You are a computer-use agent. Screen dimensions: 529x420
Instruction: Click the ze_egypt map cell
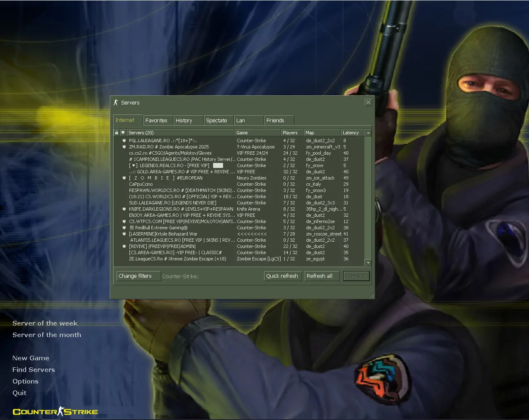(315, 259)
